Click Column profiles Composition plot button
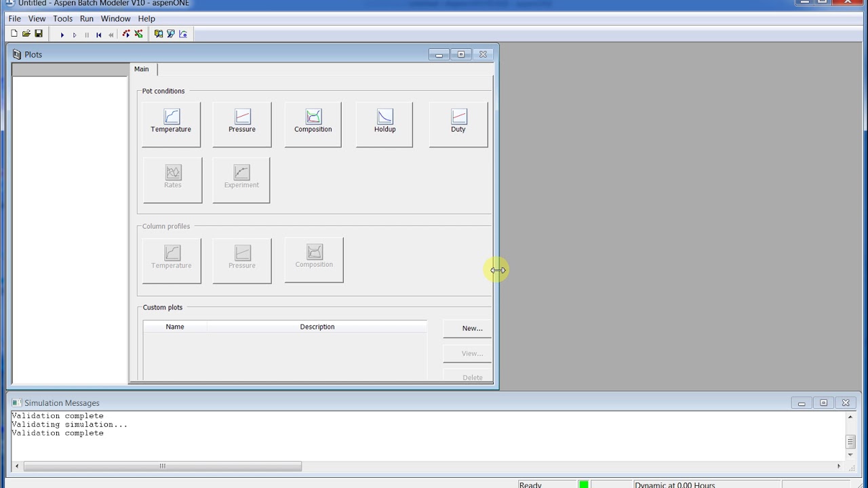 coord(314,260)
